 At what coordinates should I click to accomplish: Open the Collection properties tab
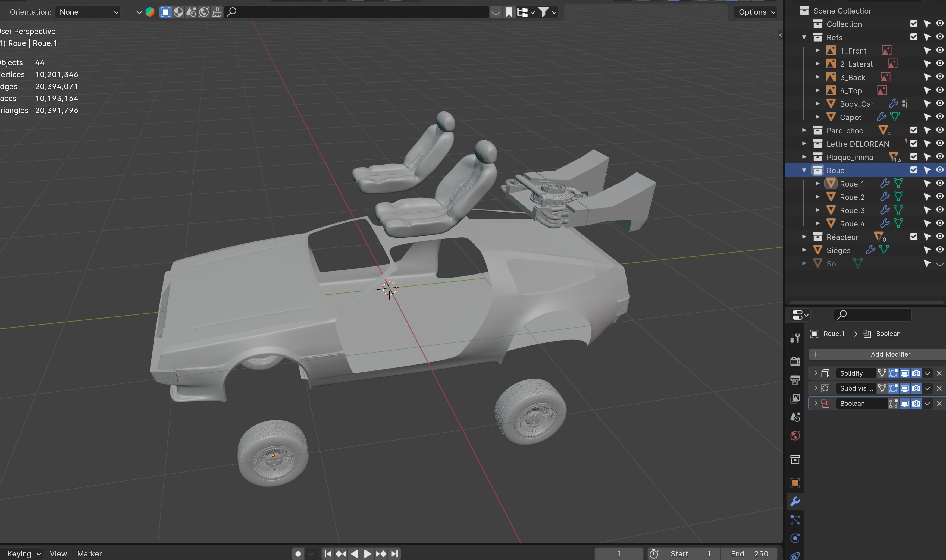tap(795, 459)
